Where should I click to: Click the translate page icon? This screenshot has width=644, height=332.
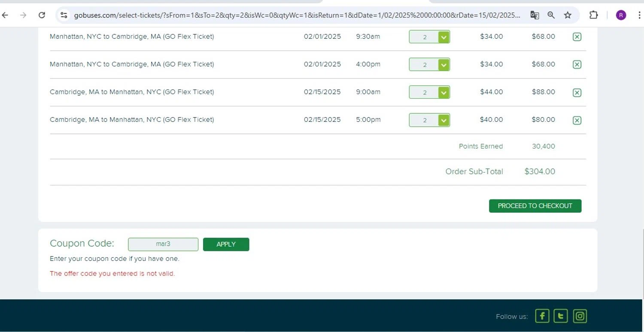[x=535, y=15]
